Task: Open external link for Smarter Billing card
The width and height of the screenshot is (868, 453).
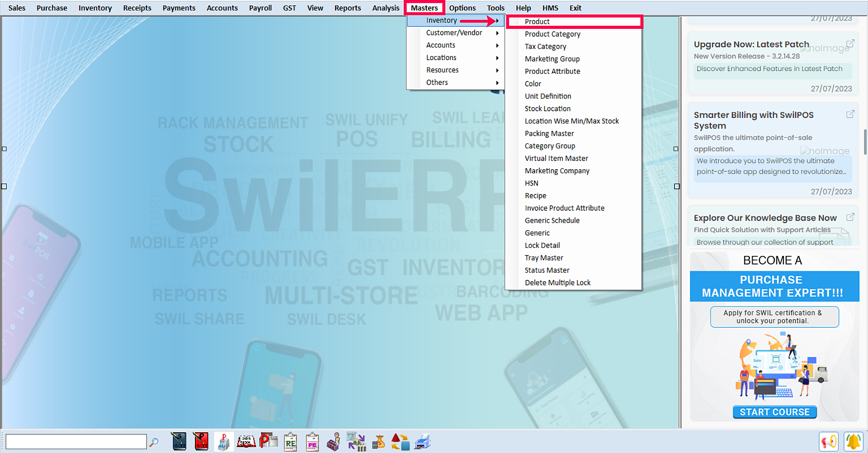Action: click(x=850, y=114)
